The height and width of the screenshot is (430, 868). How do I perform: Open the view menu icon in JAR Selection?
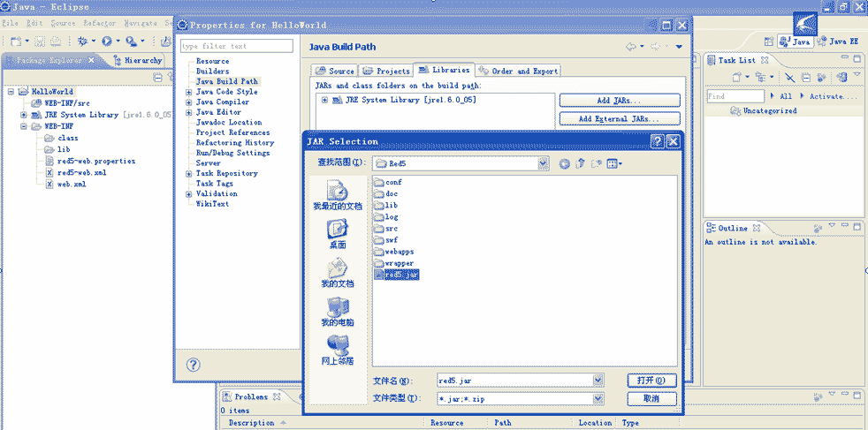614,163
